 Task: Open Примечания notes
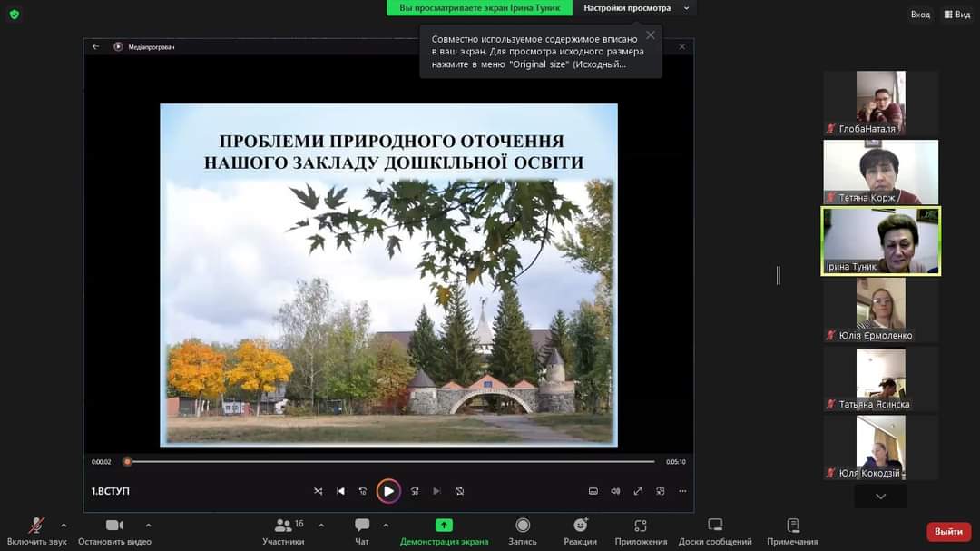792,531
